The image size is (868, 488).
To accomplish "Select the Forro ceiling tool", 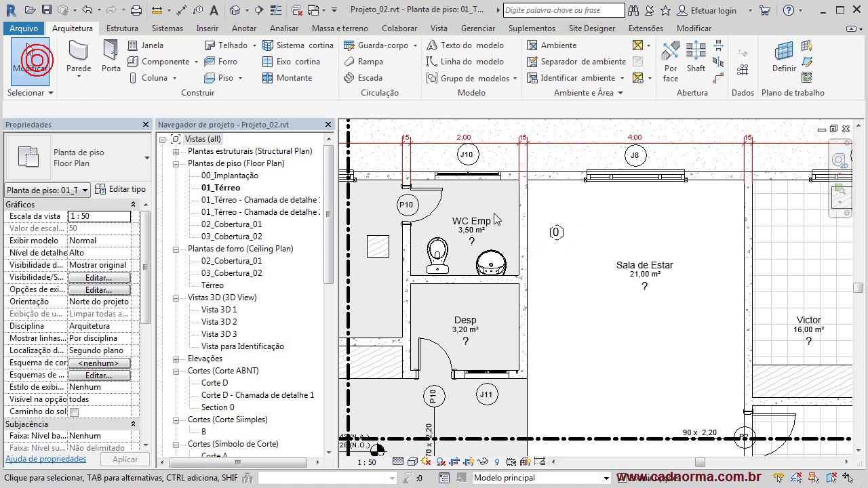I will (x=221, y=62).
